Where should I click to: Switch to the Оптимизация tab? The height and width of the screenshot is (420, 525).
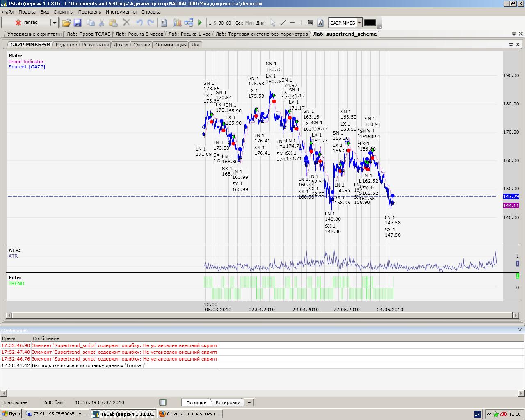[171, 45]
